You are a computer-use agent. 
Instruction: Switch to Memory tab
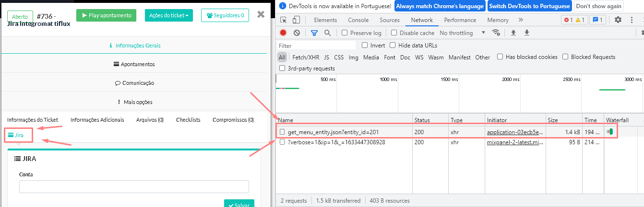[x=498, y=20]
